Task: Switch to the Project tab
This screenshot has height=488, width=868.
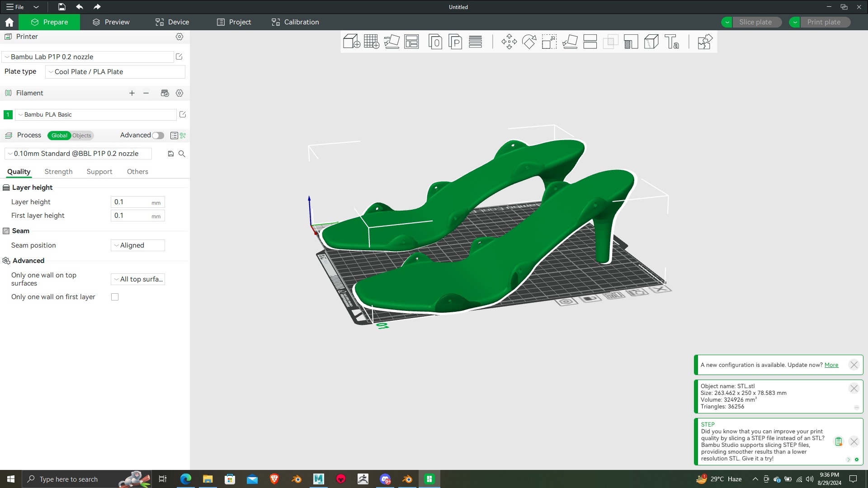Action: (x=234, y=22)
